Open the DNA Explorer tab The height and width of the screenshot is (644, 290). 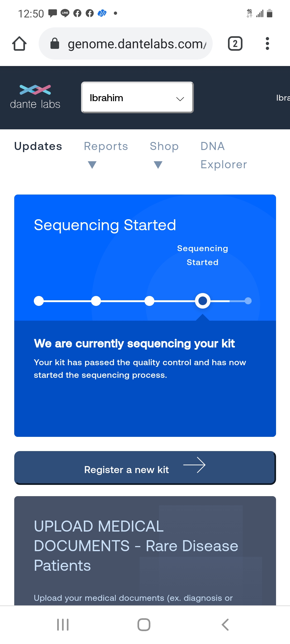[223, 155]
